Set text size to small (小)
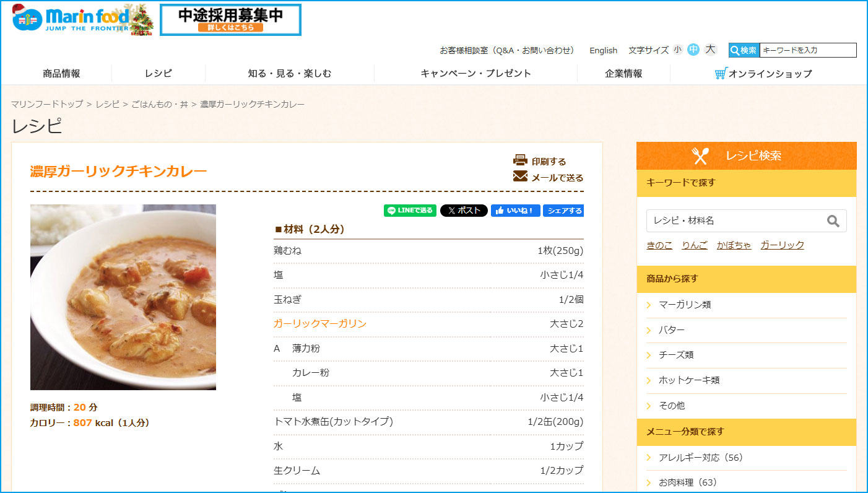The width and height of the screenshot is (868, 493). point(678,50)
